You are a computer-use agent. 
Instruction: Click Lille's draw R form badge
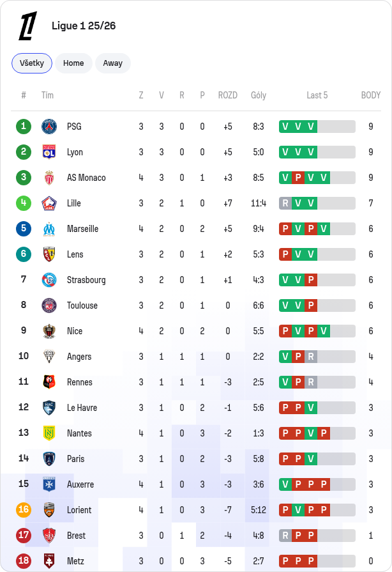[x=285, y=203]
